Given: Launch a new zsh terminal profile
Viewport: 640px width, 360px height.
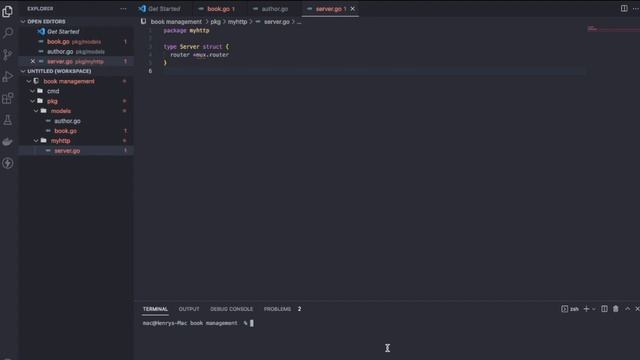Looking at the screenshot, I should 570,309.
